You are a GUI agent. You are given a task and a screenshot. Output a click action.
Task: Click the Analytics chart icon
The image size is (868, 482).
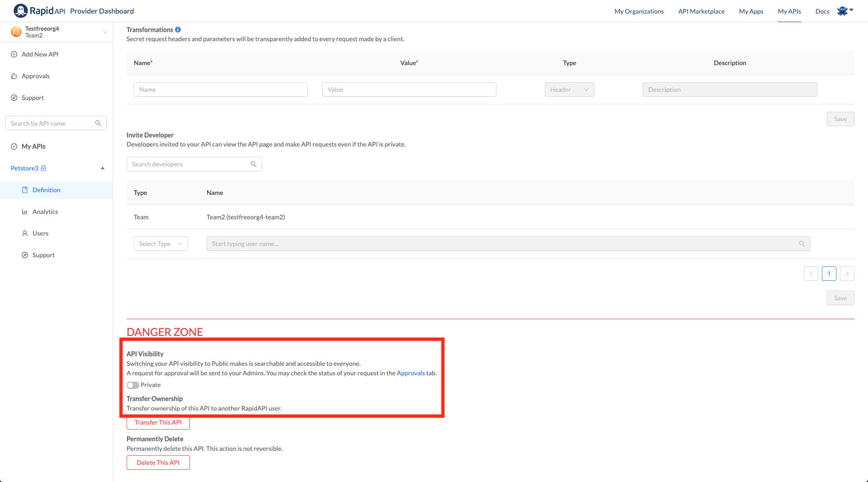pos(25,212)
